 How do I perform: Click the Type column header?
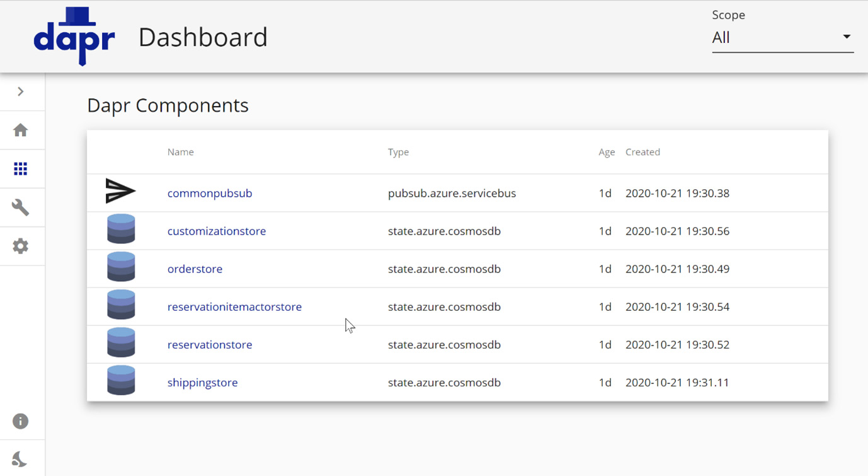click(398, 152)
